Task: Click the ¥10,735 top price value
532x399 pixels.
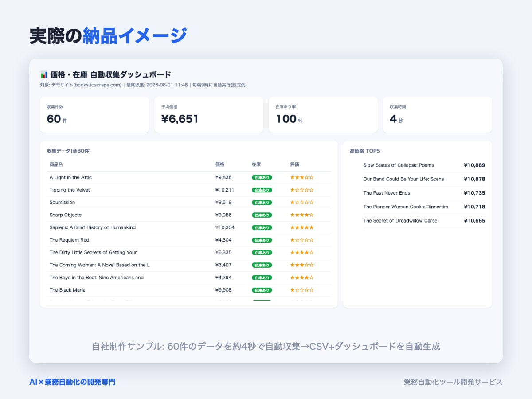Action: [474, 193]
